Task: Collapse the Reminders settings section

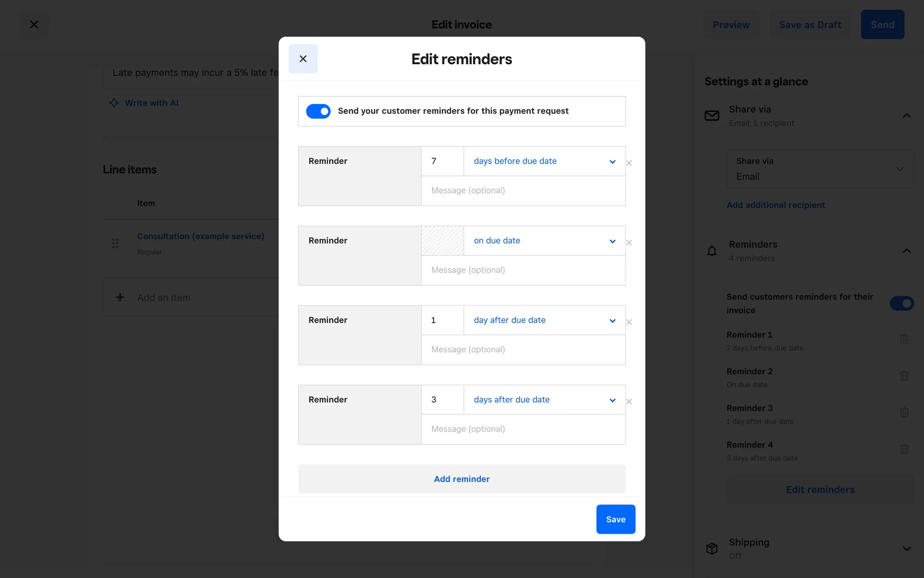Action: pyautogui.click(x=907, y=250)
